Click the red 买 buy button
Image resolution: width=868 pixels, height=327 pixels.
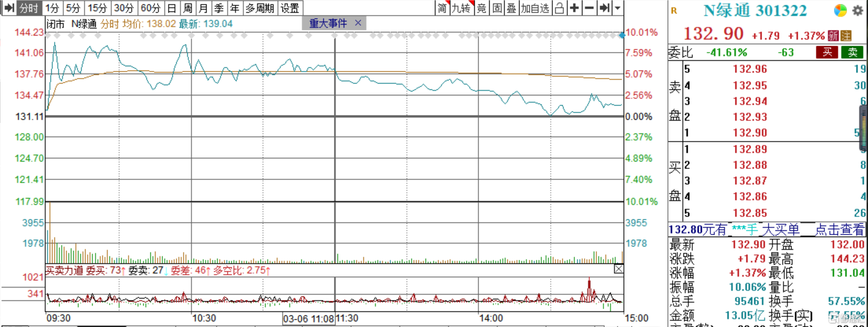tap(827, 52)
